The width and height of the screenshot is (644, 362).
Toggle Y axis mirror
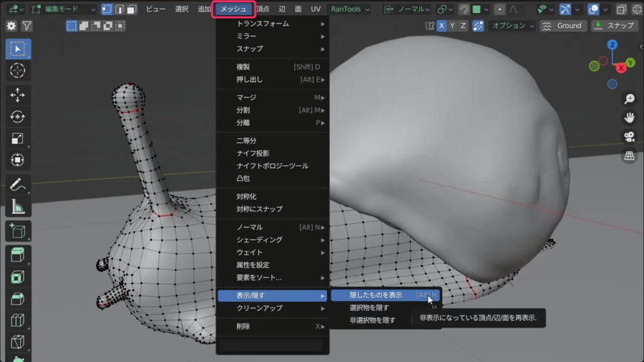(x=452, y=26)
